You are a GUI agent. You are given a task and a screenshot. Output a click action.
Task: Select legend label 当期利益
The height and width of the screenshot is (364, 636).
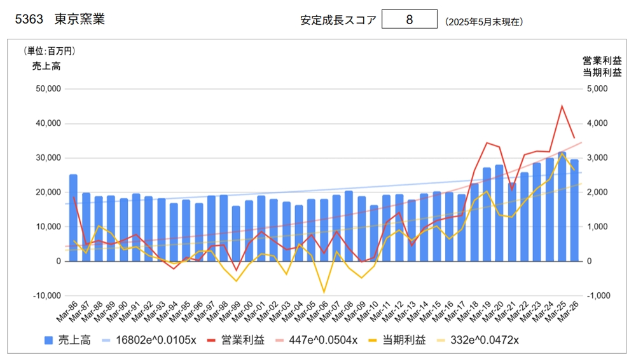coord(404,340)
